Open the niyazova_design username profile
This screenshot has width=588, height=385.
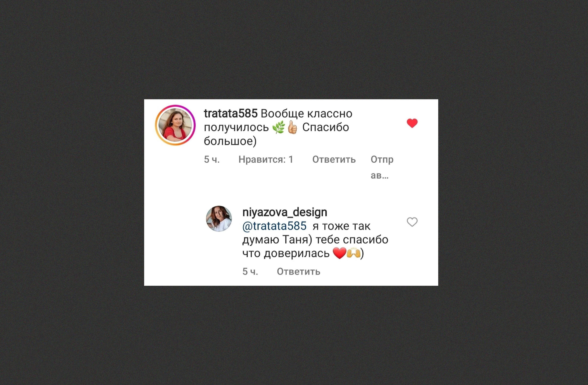[285, 212]
